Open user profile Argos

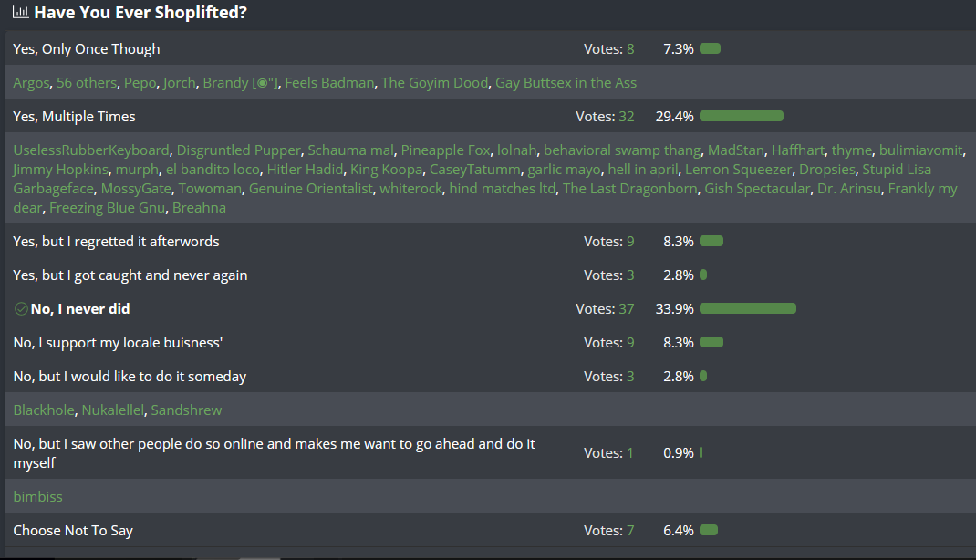[x=31, y=83]
